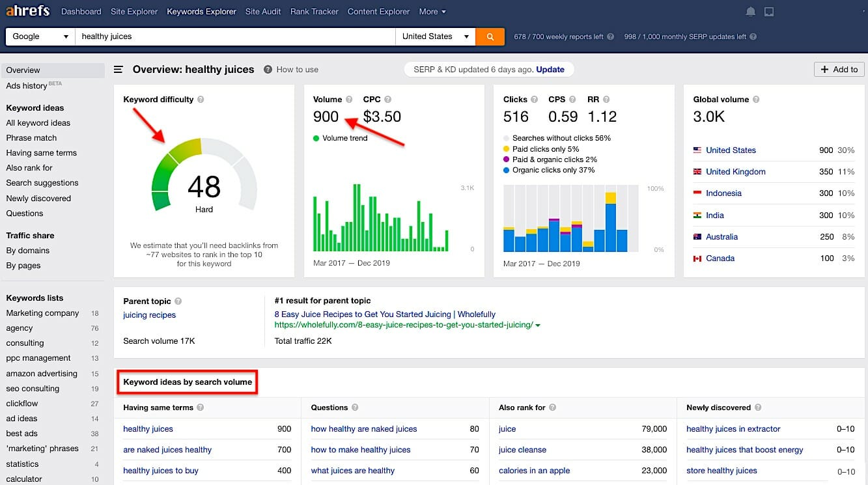The width and height of the screenshot is (868, 485).
Task: Click healthy juices that boost energy keyword
Action: [745, 450]
